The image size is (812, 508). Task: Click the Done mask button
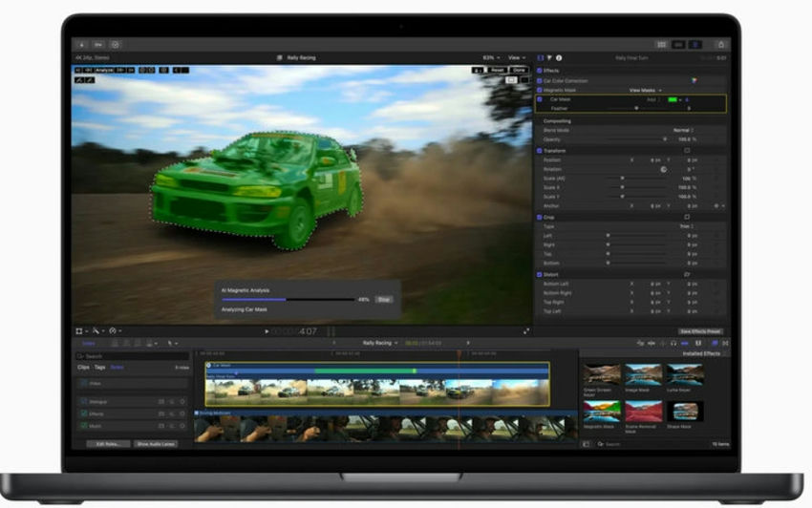point(519,70)
